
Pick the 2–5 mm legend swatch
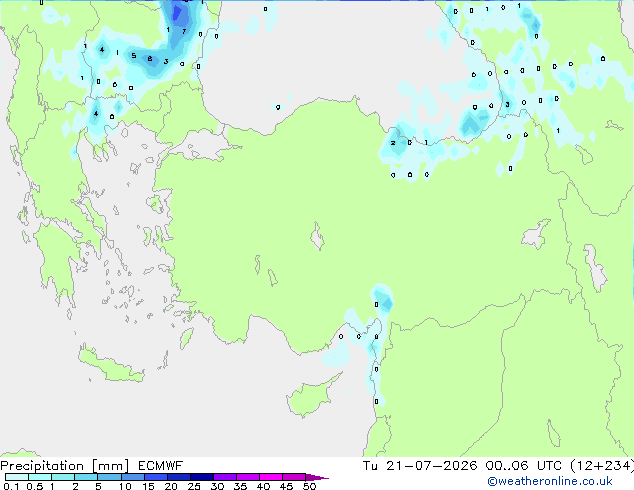click(x=86, y=477)
